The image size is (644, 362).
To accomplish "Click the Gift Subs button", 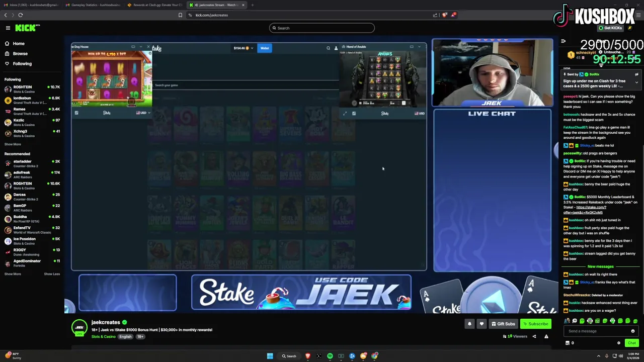I will (503, 324).
